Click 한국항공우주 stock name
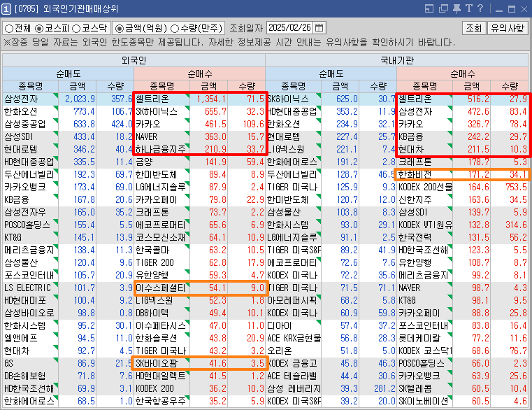532x410 pixels. (x=161, y=401)
